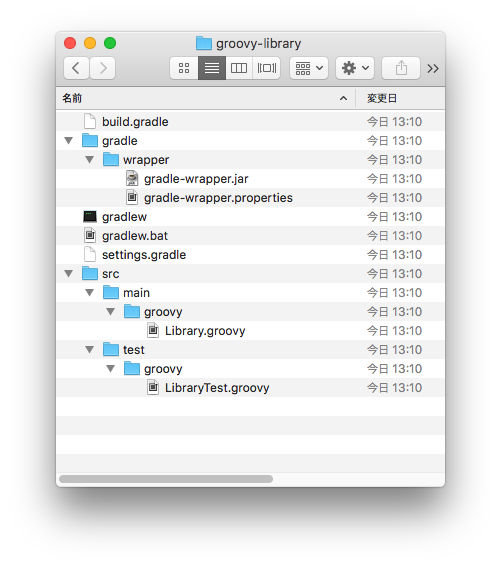Viewport: 501px width, 567px height.
Task: Collapse the test folder
Action: (90, 350)
